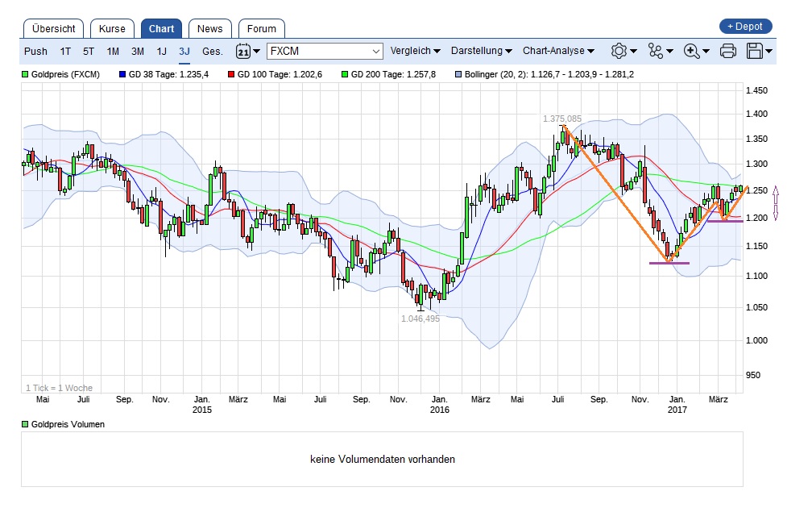812x508 pixels.
Task: Click the Goldpreis Volumen legend square
Action: (24, 423)
